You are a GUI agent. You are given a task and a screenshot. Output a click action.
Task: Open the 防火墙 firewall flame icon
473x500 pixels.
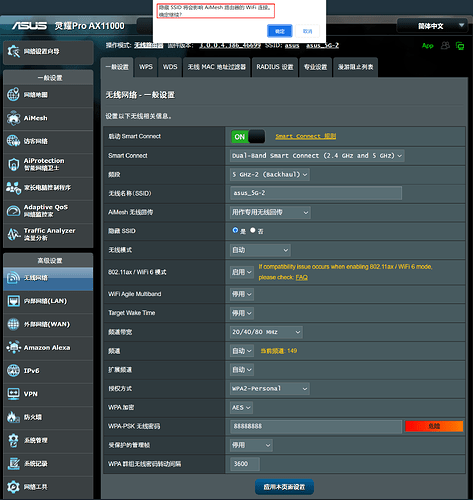point(13,417)
